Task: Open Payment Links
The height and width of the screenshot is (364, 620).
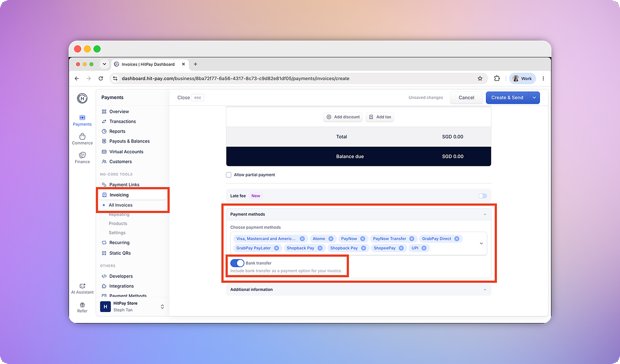Action: 124,184
